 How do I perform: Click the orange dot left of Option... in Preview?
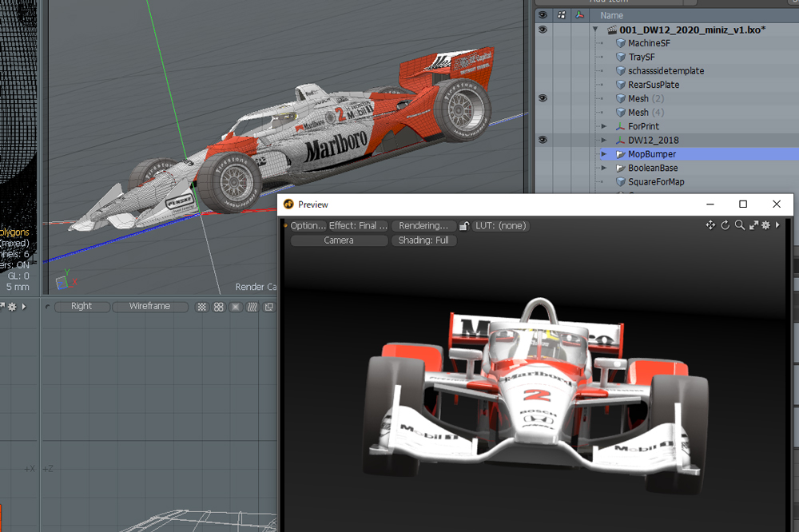pyautogui.click(x=286, y=225)
